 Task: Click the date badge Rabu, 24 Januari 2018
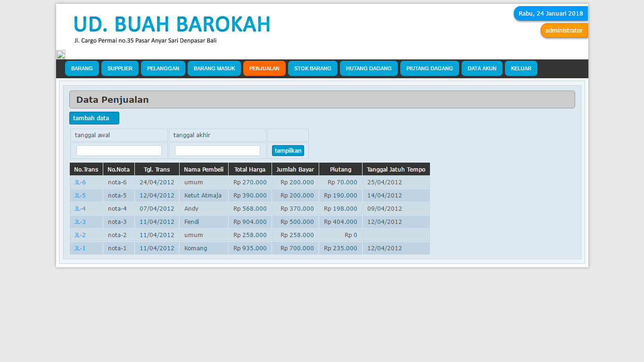click(551, 14)
